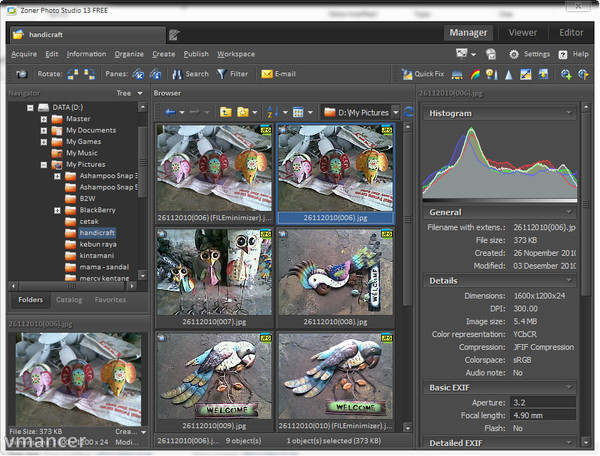Image resolution: width=600 pixels, height=456 pixels.
Task: Apply Quick Fix to the photo
Action: click(x=422, y=74)
